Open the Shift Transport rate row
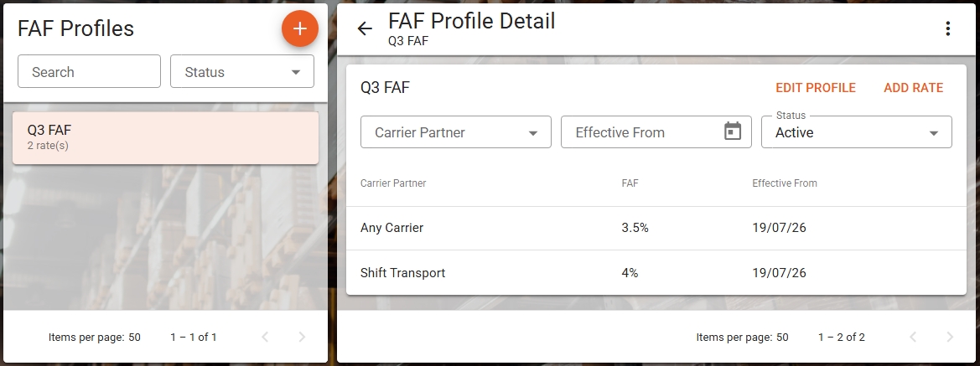980x366 pixels. (656, 273)
